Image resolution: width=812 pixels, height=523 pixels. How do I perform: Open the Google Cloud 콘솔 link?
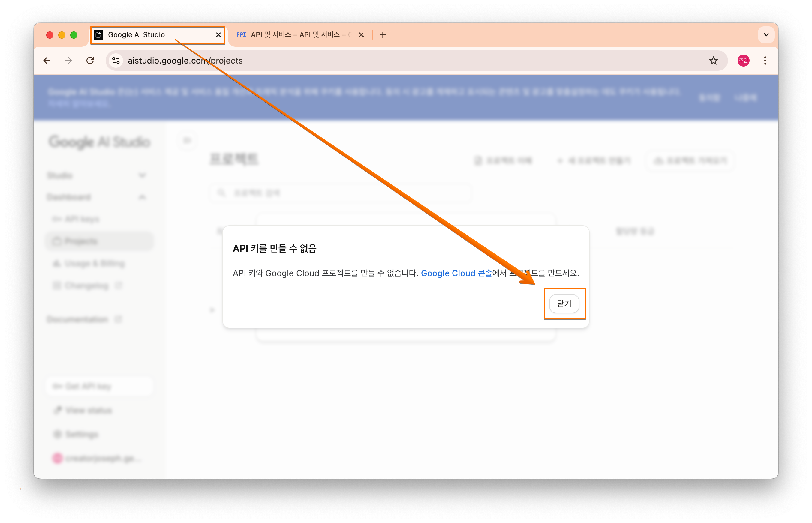[456, 273]
